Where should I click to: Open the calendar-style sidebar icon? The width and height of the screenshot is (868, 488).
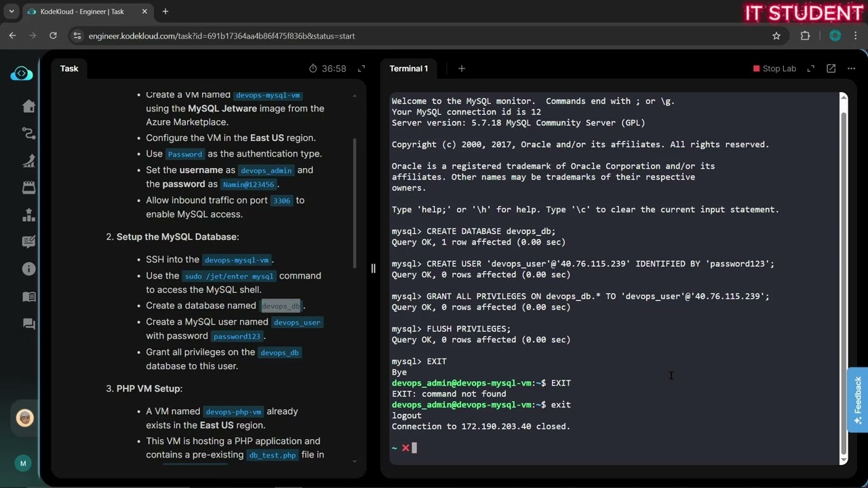coord(28,188)
